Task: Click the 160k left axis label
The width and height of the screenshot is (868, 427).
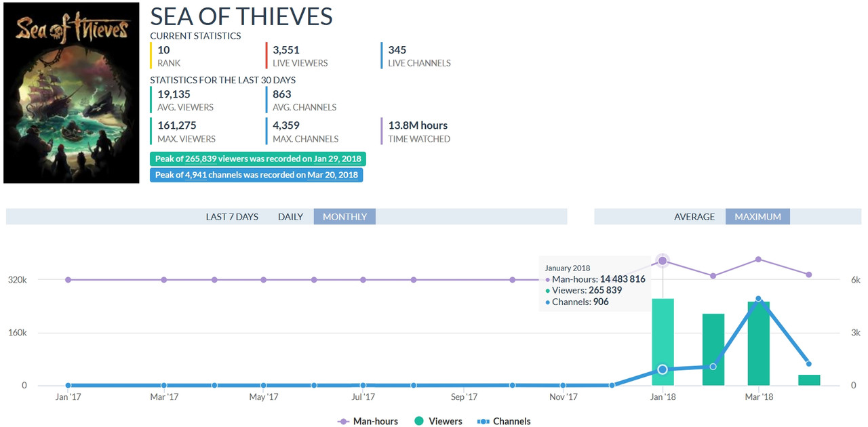Action: [18, 333]
